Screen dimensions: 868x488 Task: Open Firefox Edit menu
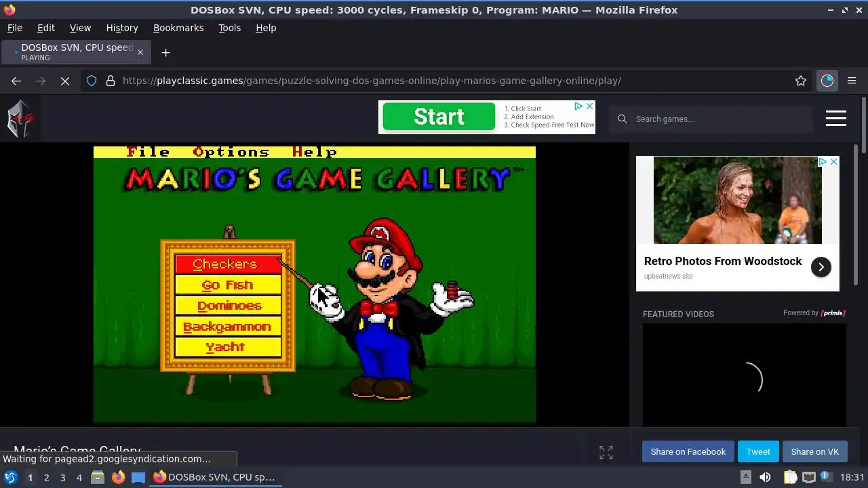pos(46,28)
